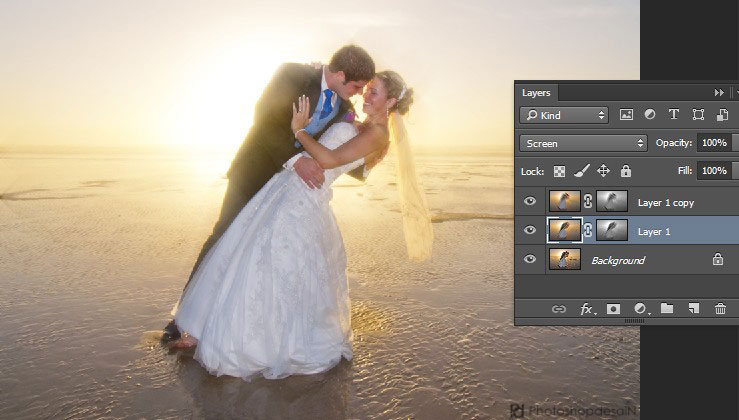This screenshot has width=739, height=420.
Task: Open the Kind filter type dropdown
Action: pos(564,115)
